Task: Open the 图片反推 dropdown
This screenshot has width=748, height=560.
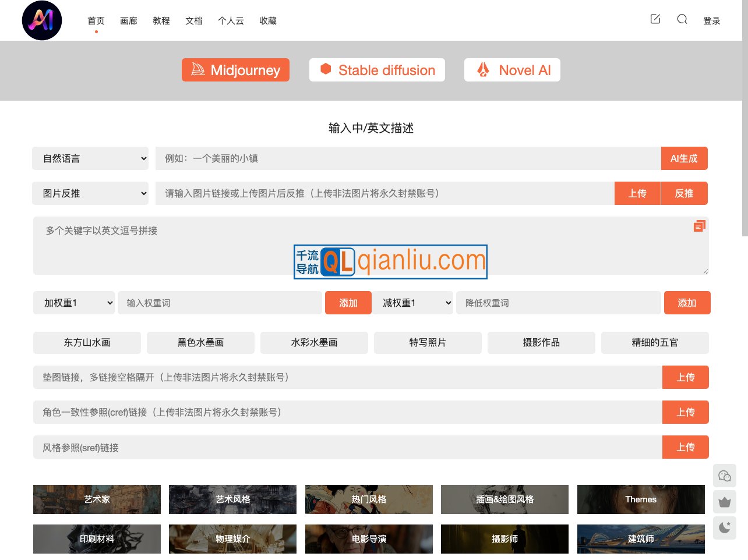Action: coord(91,193)
